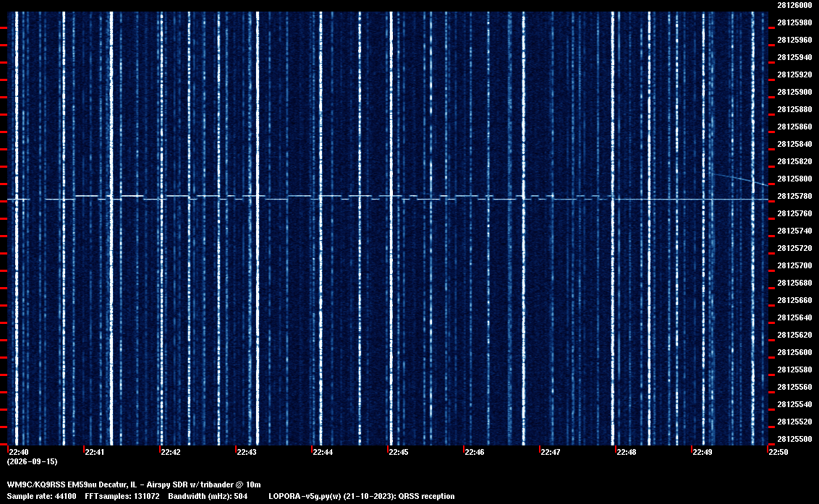
Task: Select the Sample rate: 44100 text
Action: [41, 496]
